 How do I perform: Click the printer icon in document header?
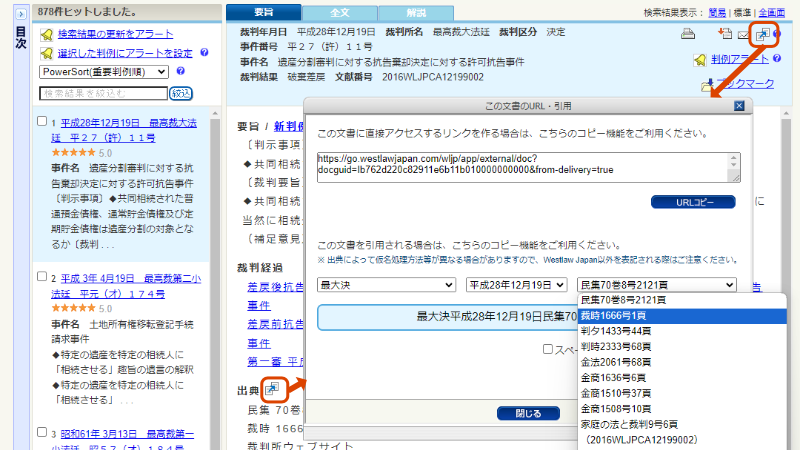pos(688,34)
